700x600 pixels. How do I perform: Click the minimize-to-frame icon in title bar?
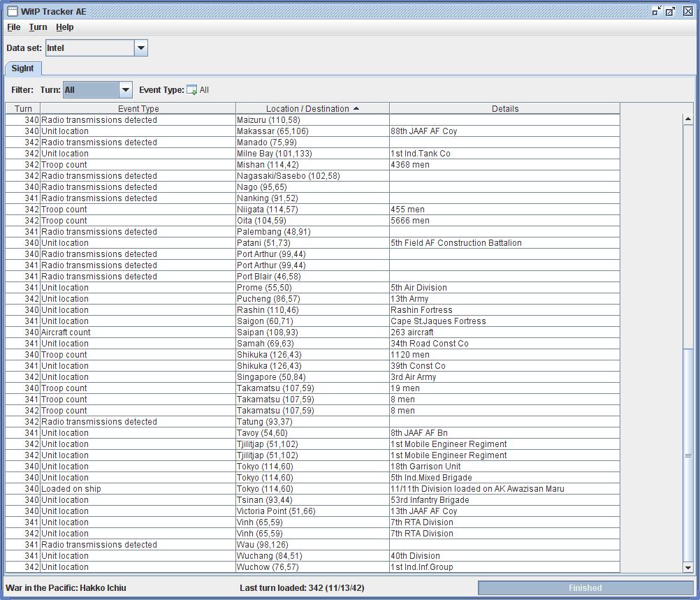coord(655,11)
